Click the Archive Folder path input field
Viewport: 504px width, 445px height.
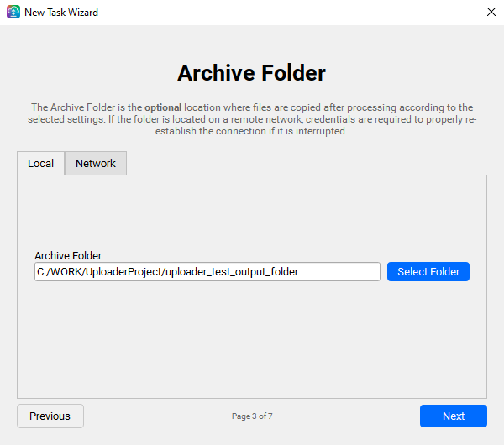tap(207, 272)
